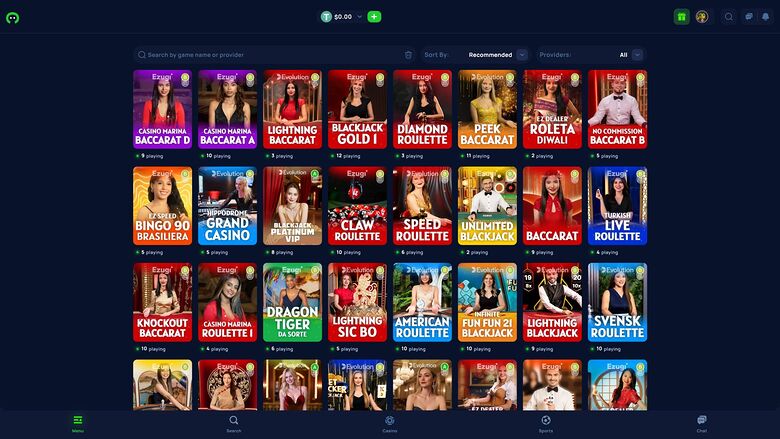Open the user avatar profile icon

(702, 17)
